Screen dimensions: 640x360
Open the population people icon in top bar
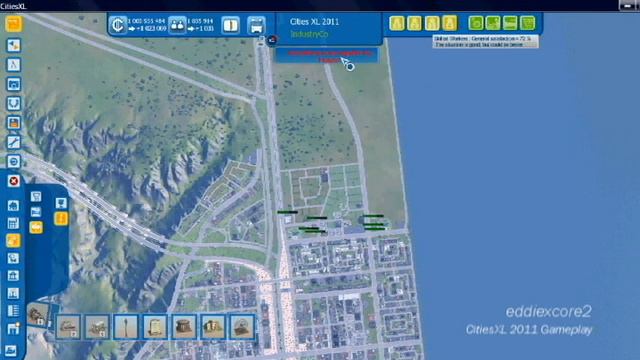(177, 25)
